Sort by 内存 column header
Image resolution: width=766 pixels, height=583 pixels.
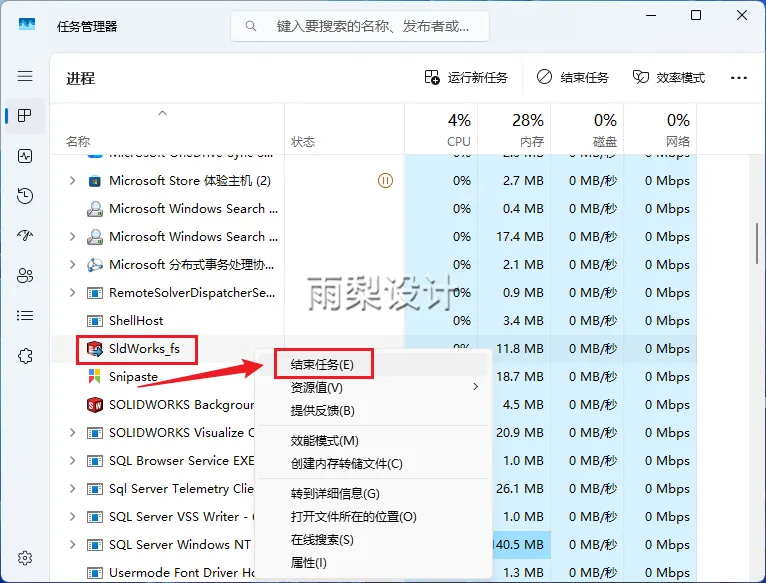(514, 129)
